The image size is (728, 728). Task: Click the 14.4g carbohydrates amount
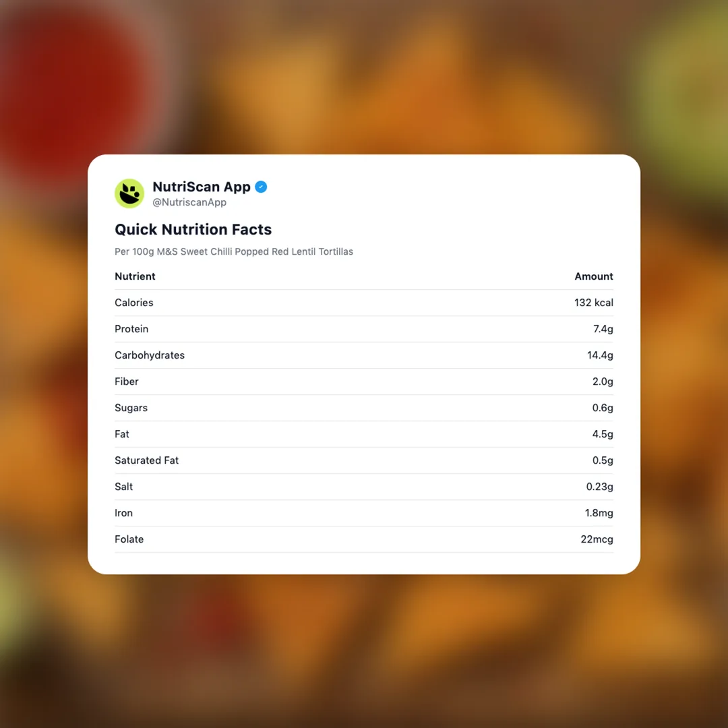(600, 355)
